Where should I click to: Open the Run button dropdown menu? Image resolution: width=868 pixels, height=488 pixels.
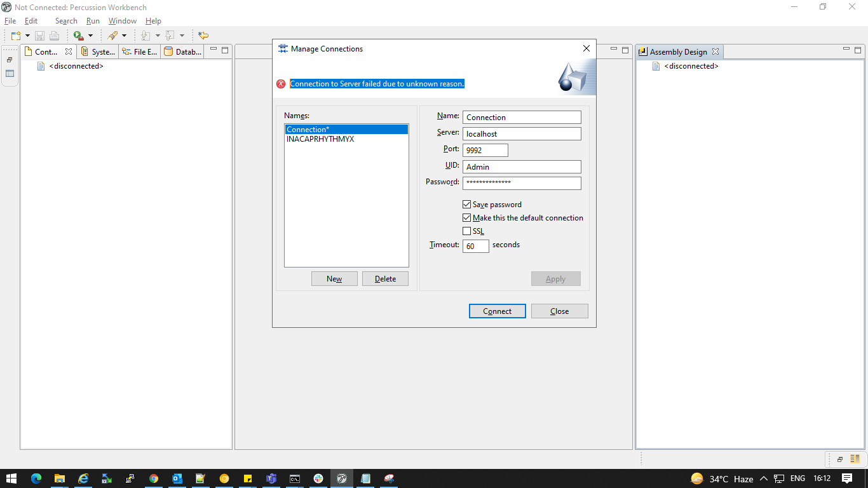pos(90,35)
